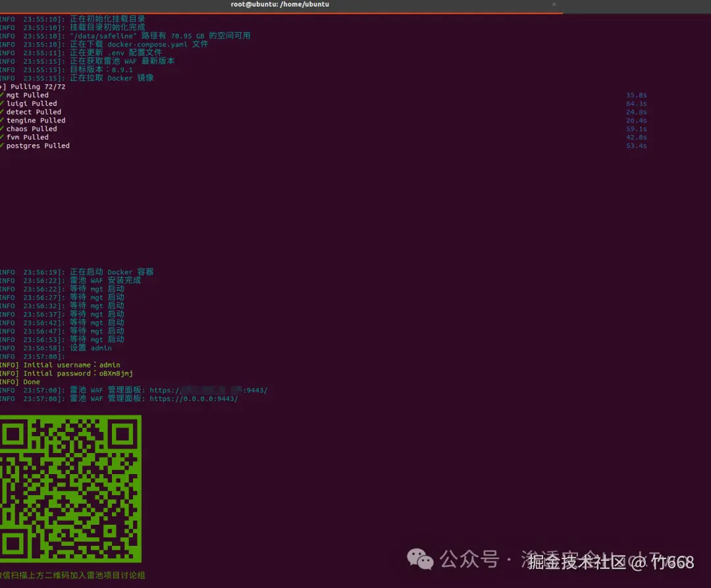Image resolution: width=711 pixels, height=588 pixels.
Task: Select the '70.95 GB' free space value
Action: tap(187, 36)
